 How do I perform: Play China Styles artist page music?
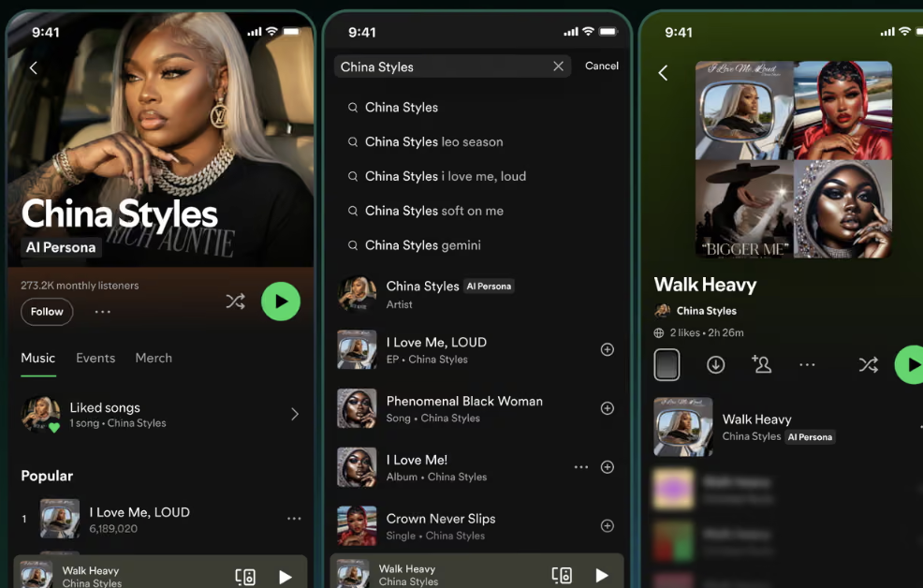(x=281, y=301)
